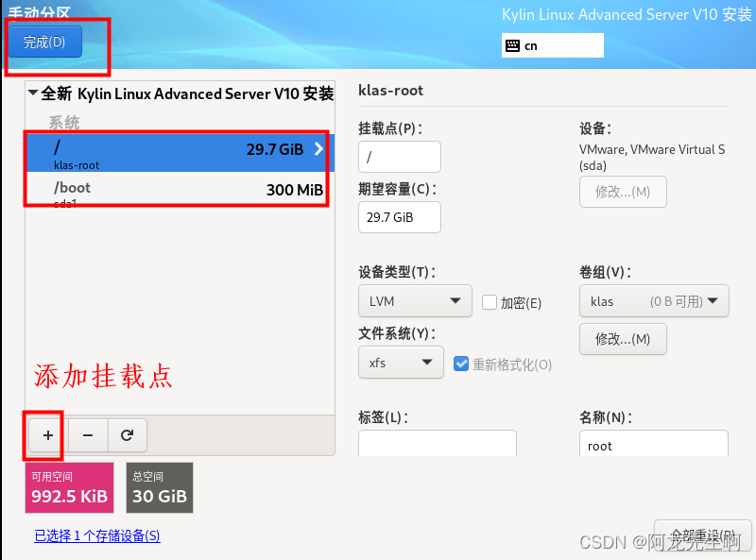Focus the 挂载点(P) mount point field
The height and width of the screenshot is (560, 756).
click(399, 157)
